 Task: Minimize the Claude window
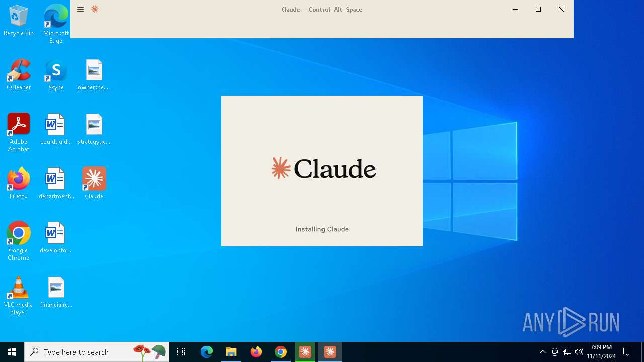(x=515, y=9)
